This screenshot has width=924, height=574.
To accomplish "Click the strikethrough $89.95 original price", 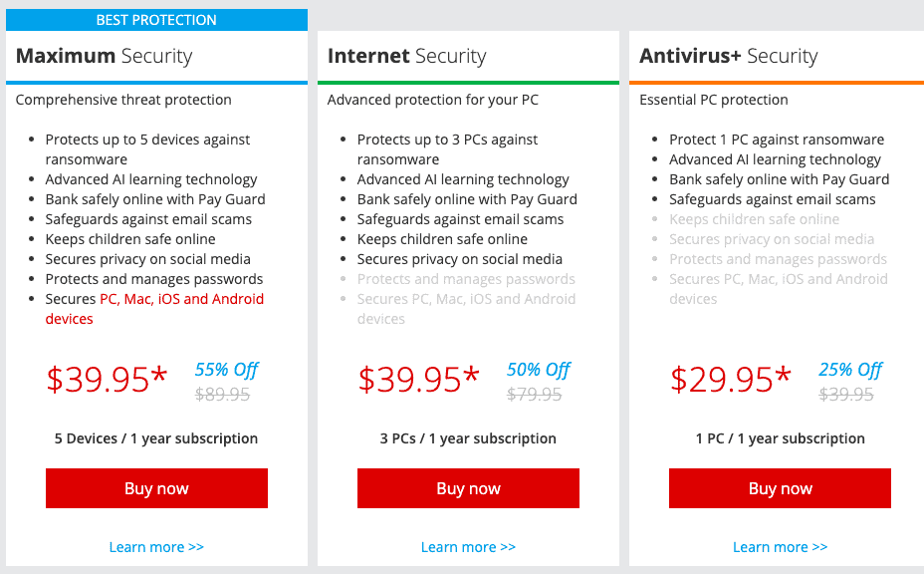I will pyautogui.click(x=223, y=394).
